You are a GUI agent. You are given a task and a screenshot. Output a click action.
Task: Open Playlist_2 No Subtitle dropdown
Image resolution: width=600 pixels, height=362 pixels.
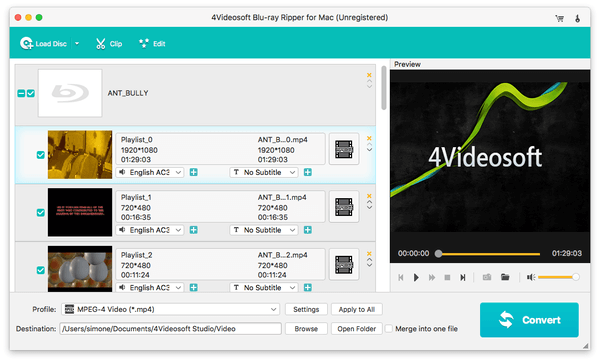[264, 288]
